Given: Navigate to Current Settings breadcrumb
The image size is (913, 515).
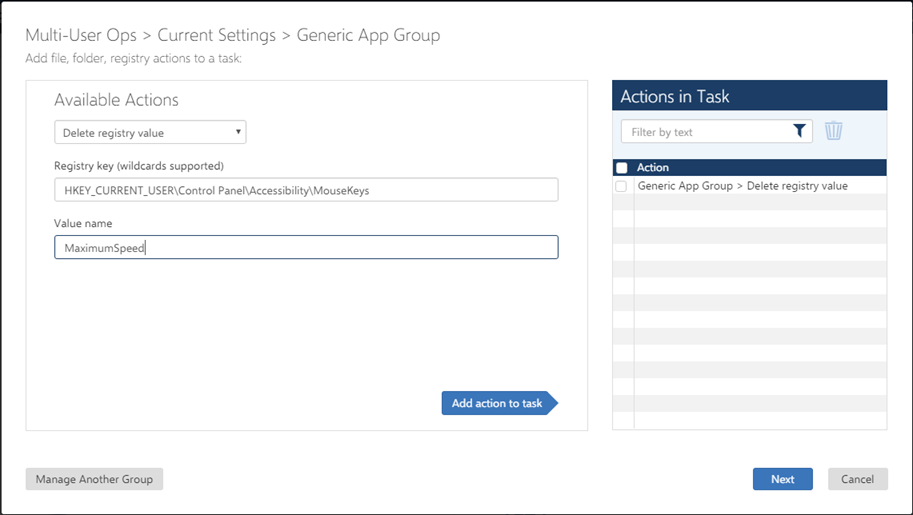Looking at the screenshot, I should pos(217,36).
